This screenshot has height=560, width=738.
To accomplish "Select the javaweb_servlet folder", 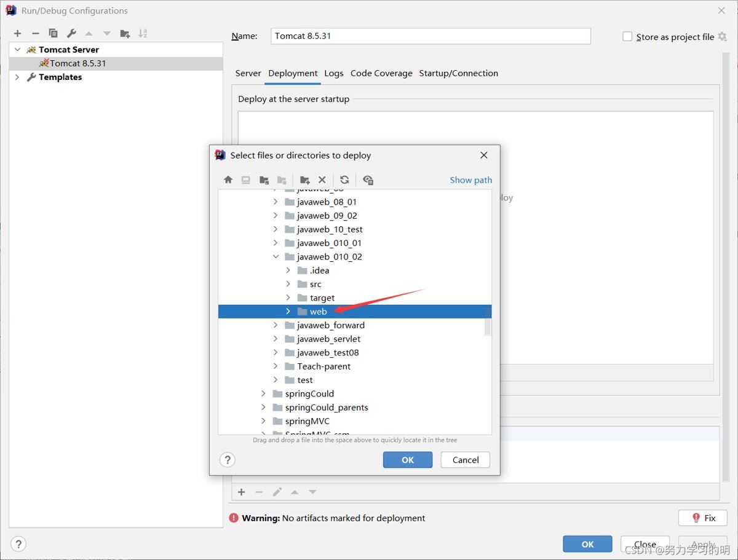I will (x=328, y=339).
